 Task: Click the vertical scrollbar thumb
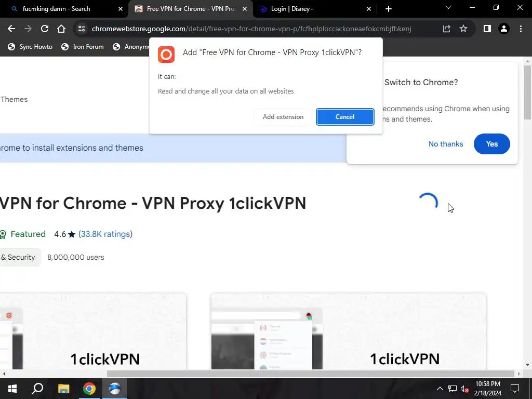tap(527, 92)
